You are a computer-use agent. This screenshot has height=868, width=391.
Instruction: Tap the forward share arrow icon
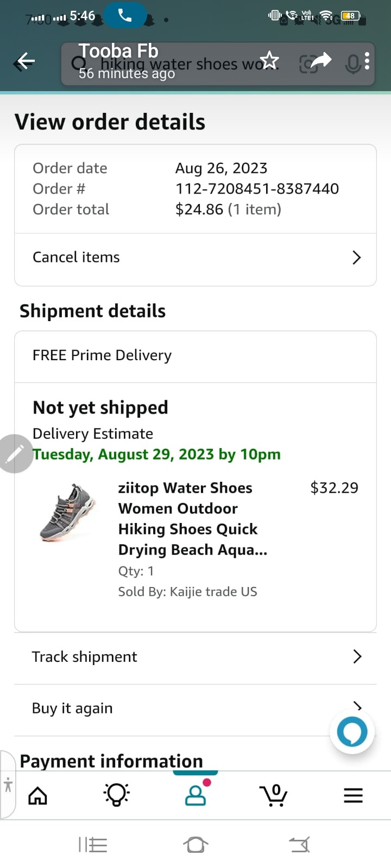tap(321, 60)
